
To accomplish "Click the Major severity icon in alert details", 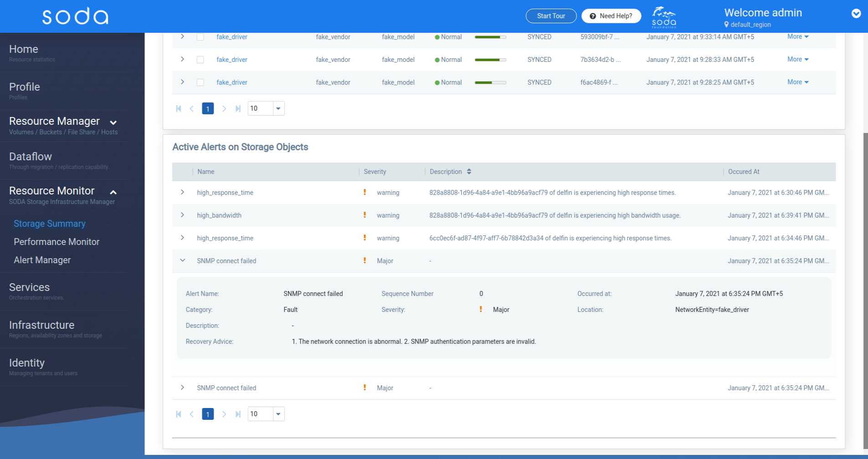I will pyautogui.click(x=481, y=309).
